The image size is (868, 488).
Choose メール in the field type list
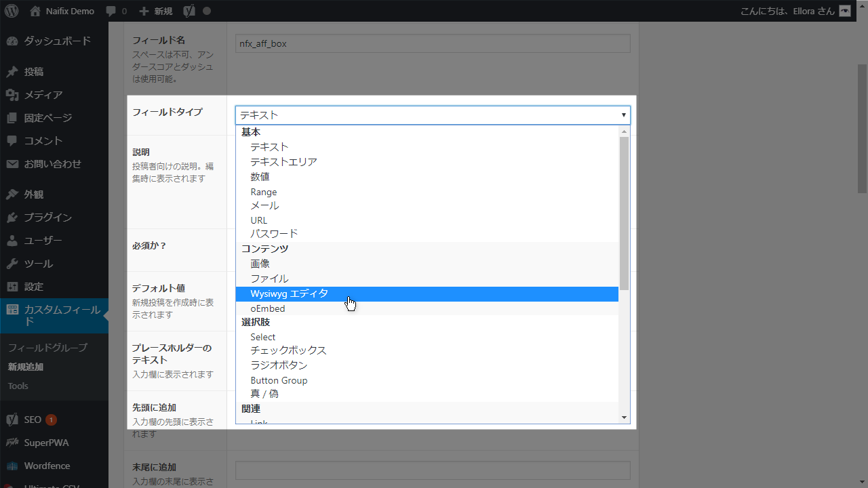[427, 205]
